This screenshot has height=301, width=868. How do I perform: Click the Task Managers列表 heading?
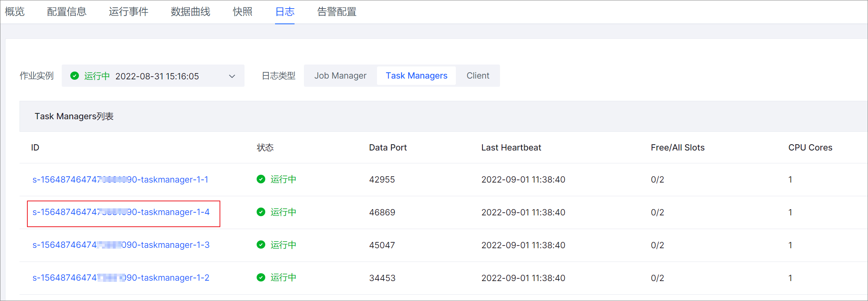point(74,116)
